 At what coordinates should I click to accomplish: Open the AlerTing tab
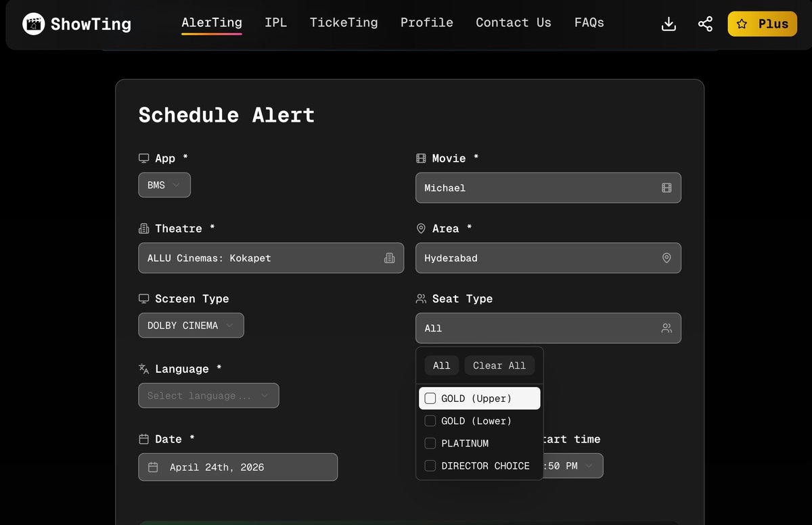click(x=211, y=23)
